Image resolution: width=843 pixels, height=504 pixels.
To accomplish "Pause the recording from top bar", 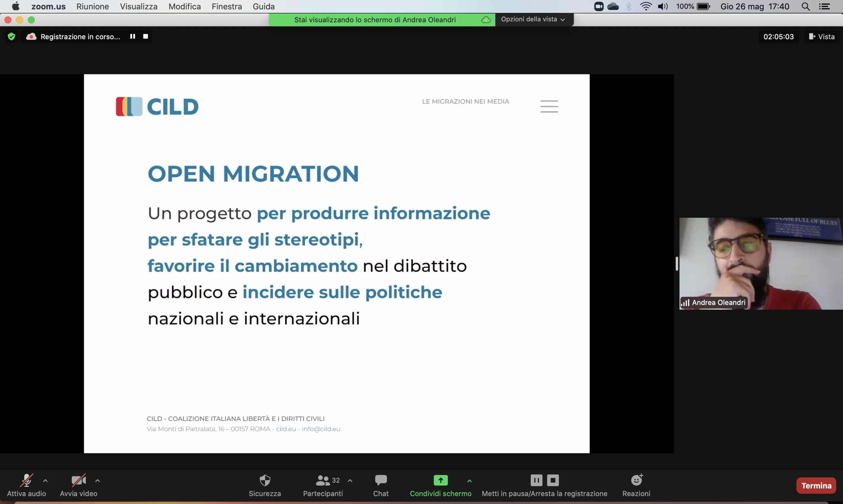I will point(133,36).
